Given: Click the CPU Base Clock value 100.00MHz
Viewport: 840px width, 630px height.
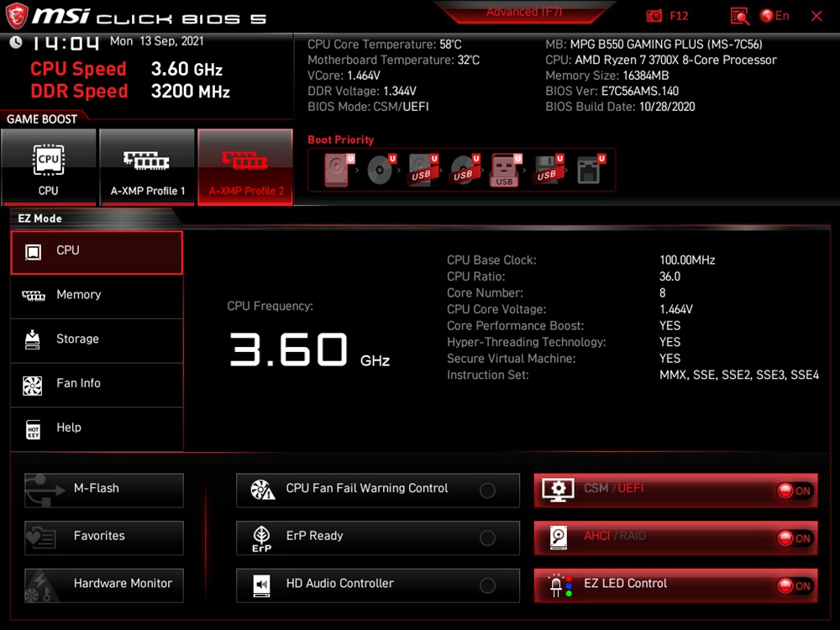Looking at the screenshot, I should coord(687,260).
